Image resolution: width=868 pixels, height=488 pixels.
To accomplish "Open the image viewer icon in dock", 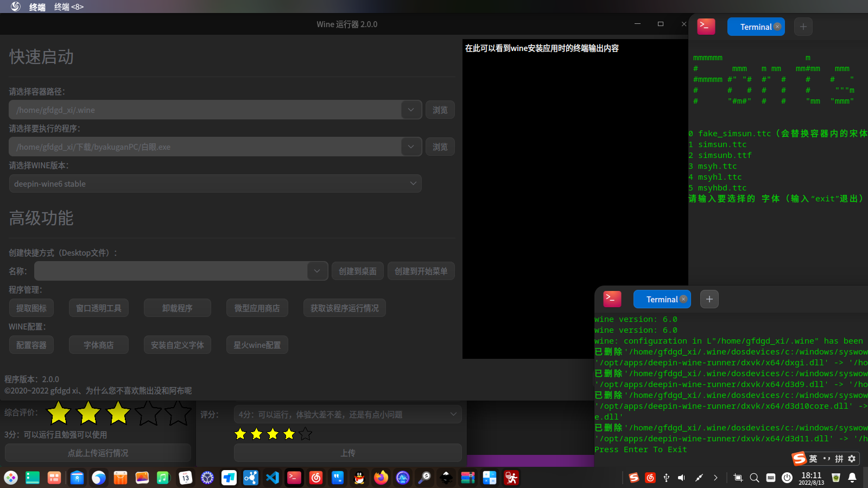I will pos(142,478).
